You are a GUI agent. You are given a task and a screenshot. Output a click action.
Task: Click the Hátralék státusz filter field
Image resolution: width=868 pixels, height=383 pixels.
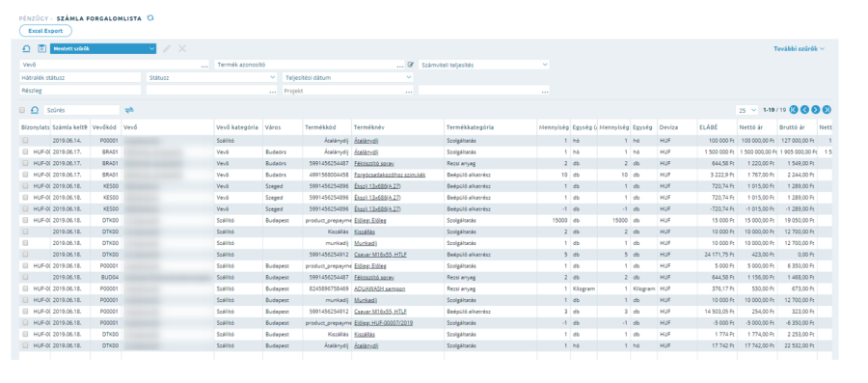(80, 77)
